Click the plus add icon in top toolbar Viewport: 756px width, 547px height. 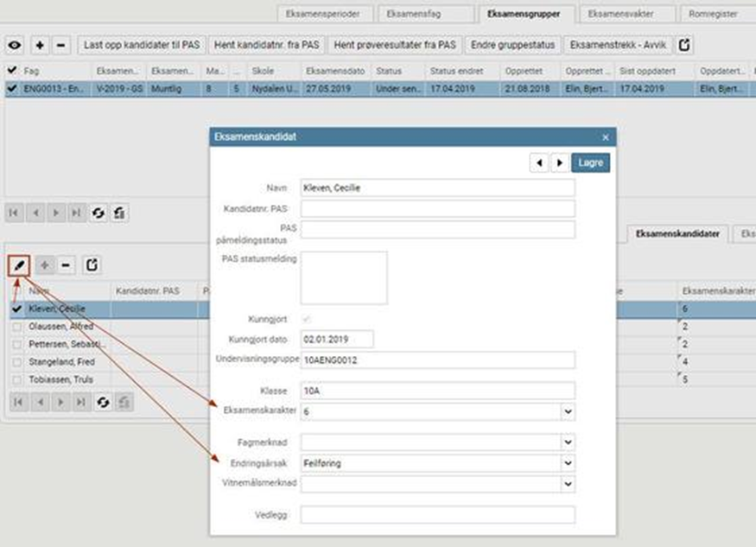41,45
